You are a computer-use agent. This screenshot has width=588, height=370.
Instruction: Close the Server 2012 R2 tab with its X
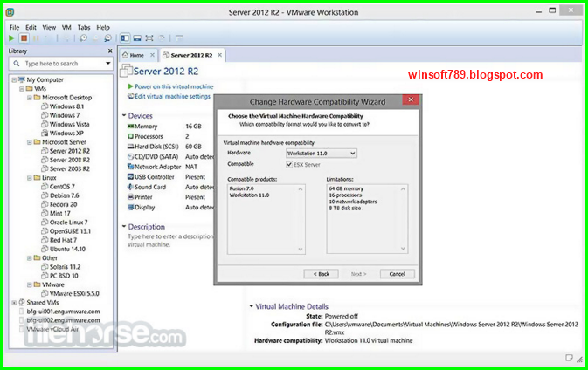tap(219, 55)
